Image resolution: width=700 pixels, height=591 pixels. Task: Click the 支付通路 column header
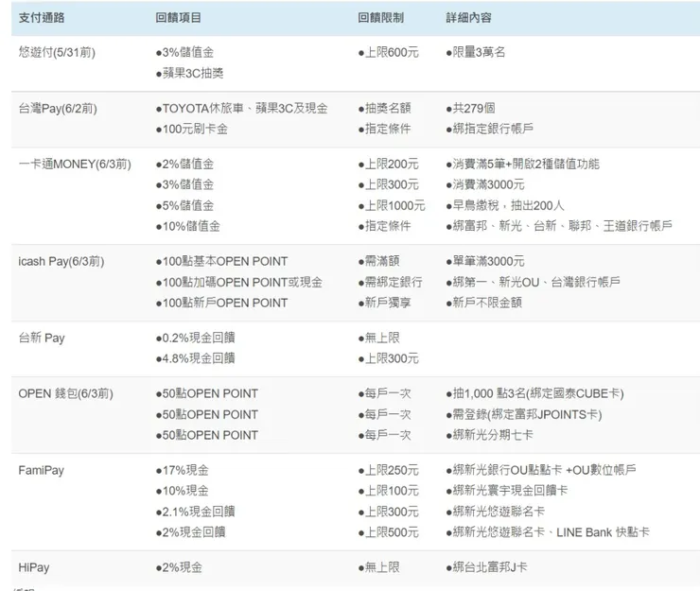pyautogui.click(x=42, y=18)
